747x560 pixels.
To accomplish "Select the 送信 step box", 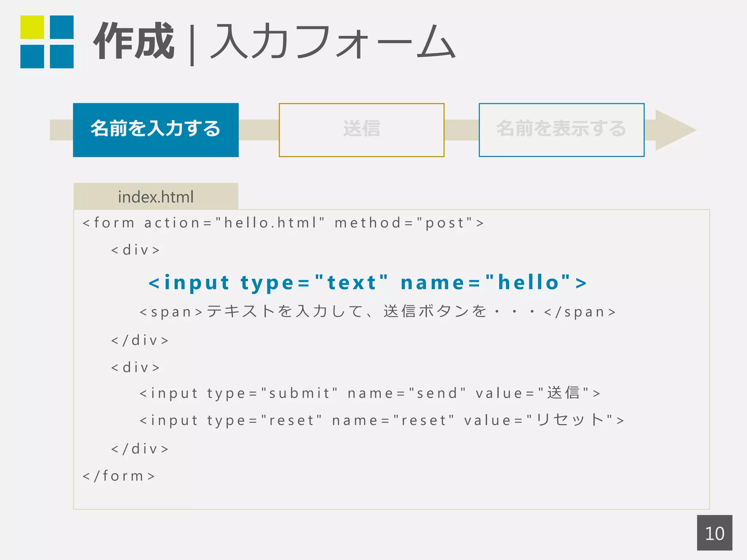I will click(361, 130).
